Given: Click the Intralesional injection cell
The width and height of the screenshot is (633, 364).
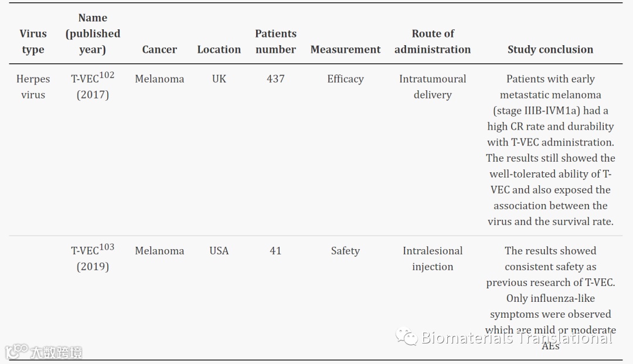Looking at the screenshot, I should 433,258.
